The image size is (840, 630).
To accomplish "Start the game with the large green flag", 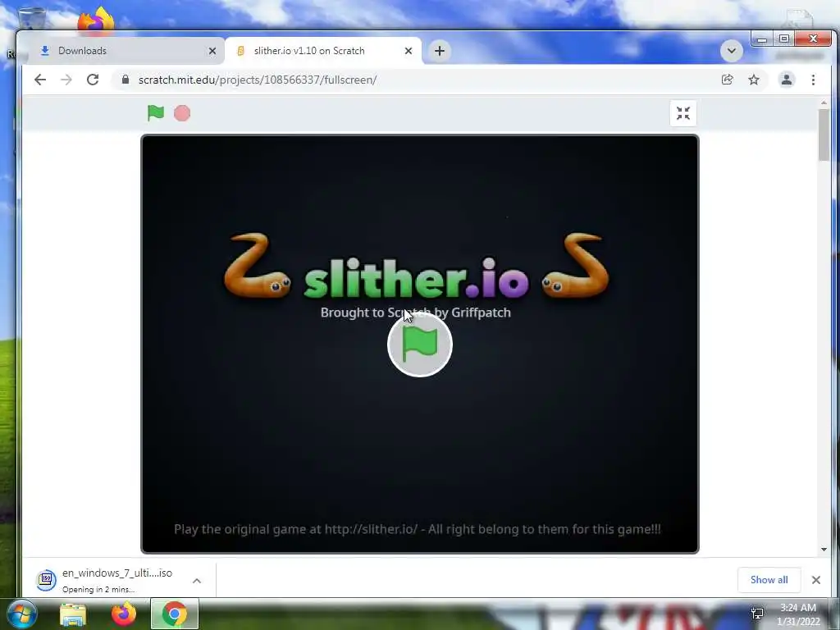I will tap(420, 345).
